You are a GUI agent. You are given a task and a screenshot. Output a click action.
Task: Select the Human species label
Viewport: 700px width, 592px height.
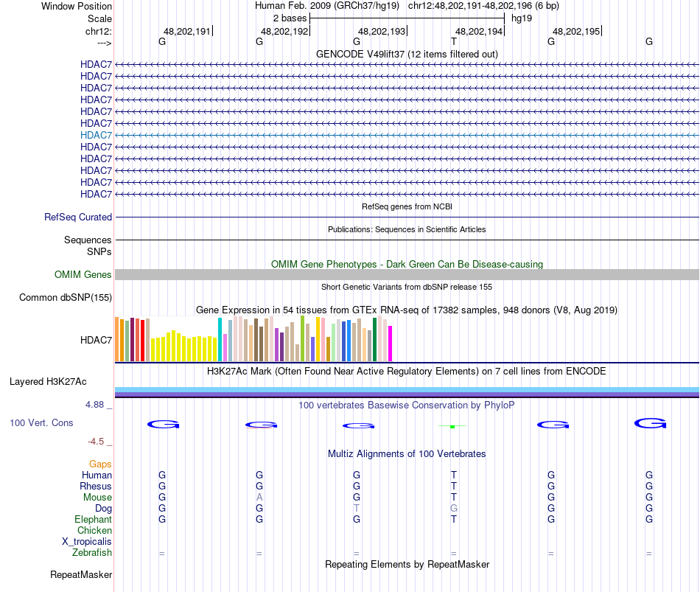(x=97, y=475)
